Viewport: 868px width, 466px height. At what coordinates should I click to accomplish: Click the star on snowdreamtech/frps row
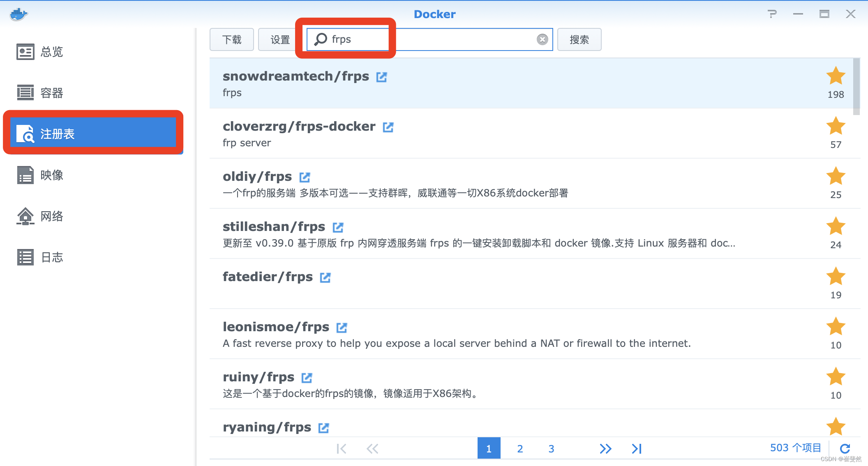click(836, 76)
